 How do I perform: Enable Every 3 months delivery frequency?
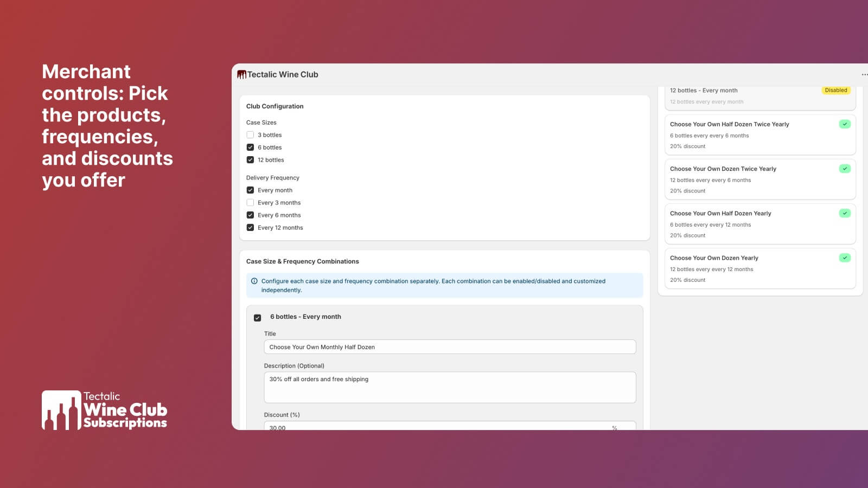[x=250, y=203]
